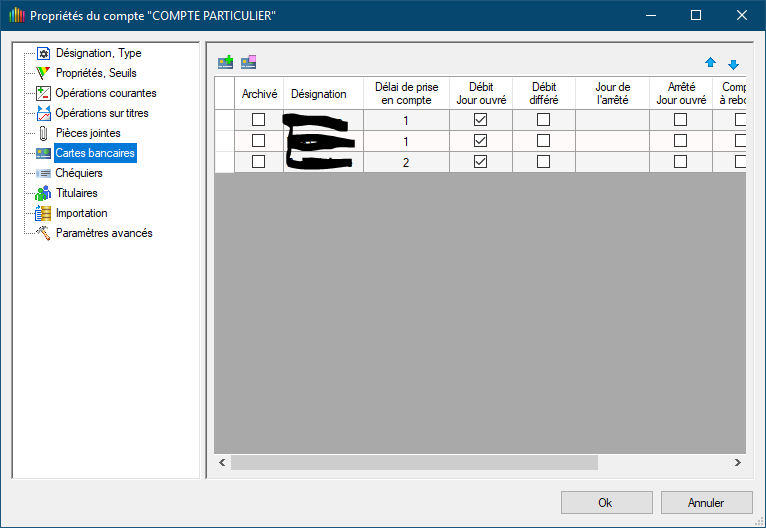Viewport: 766px width, 528px height.
Task: Move selected card up with blue arrow
Action: coord(710,63)
